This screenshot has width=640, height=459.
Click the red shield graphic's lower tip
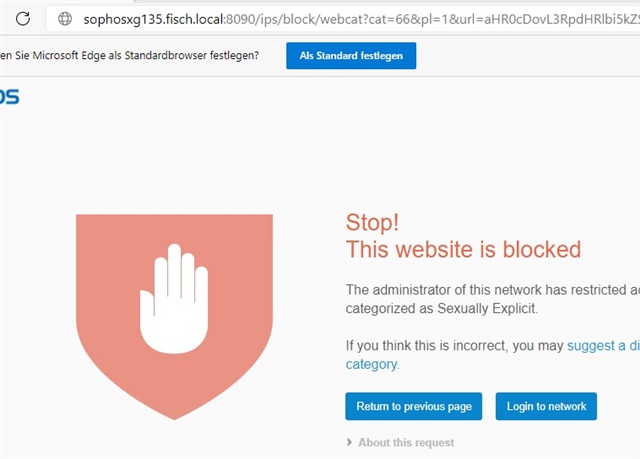coord(174,410)
